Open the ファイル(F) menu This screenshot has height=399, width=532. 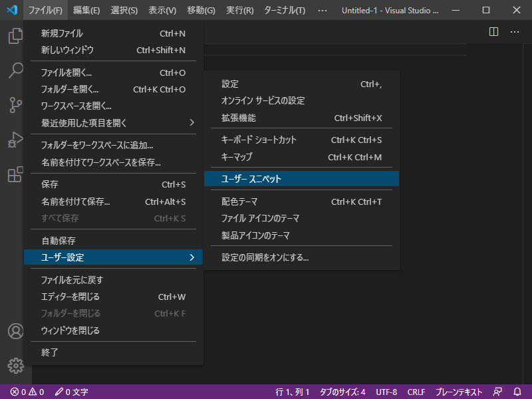coord(45,10)
